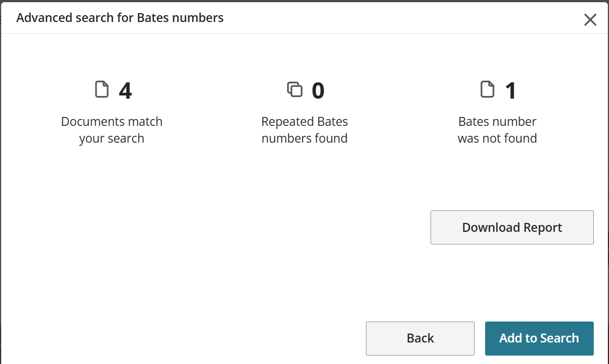The image size is (609, 364).
Task: Click the "Documents match your search" label
Action: click(111, 130)
